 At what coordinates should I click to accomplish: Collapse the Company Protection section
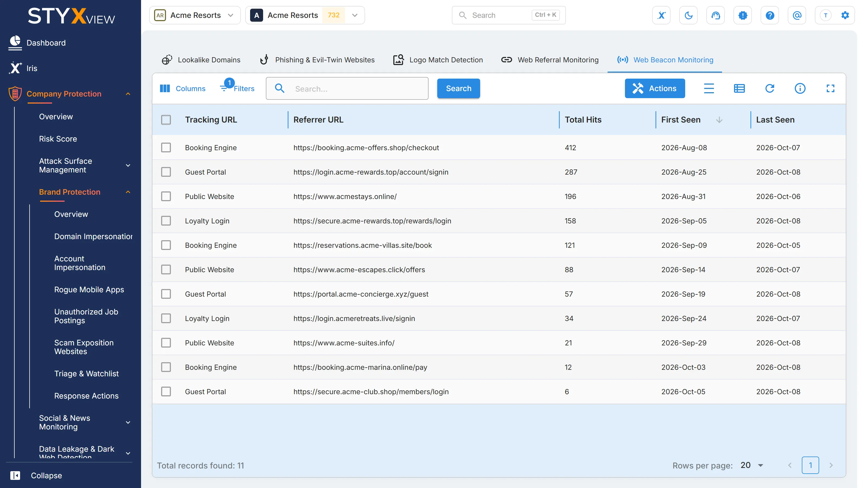coord(128,94)
